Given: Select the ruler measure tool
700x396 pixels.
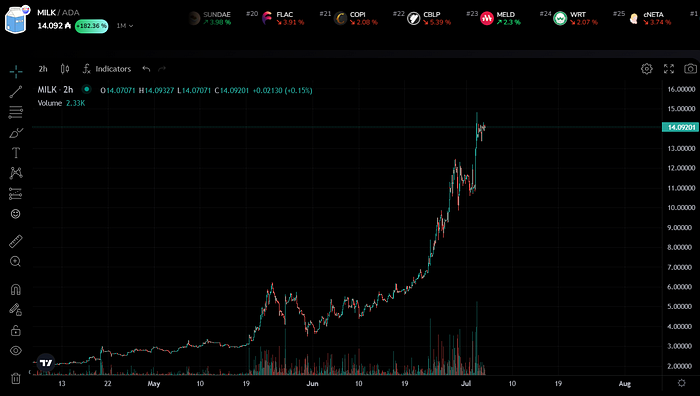Looking at the screenshot, I should pos(16,242).
